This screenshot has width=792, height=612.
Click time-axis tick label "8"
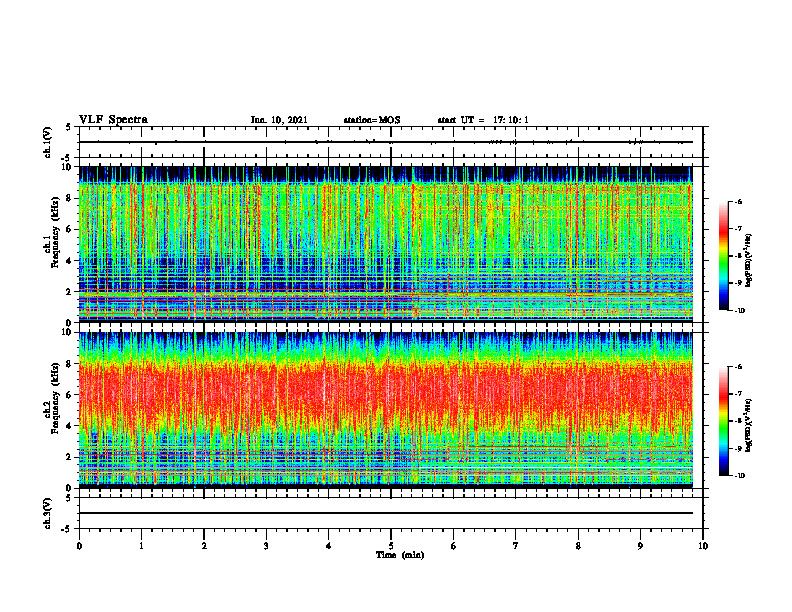point(578,546)
